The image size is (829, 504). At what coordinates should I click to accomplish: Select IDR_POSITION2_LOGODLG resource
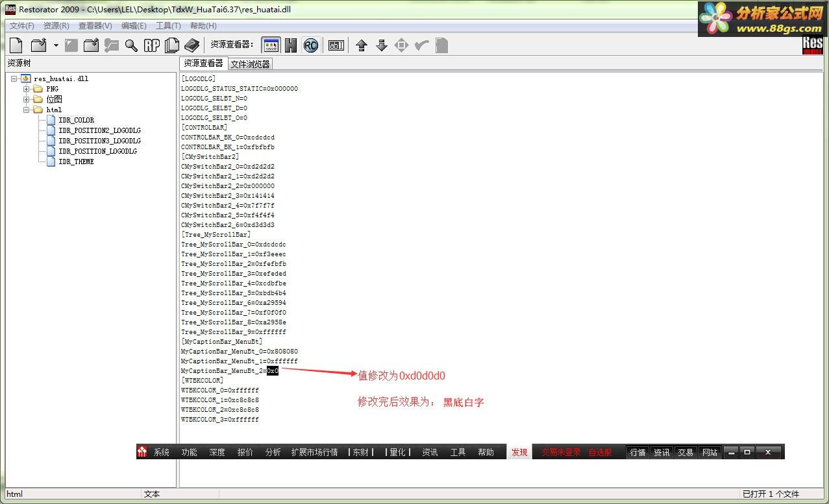99,130
